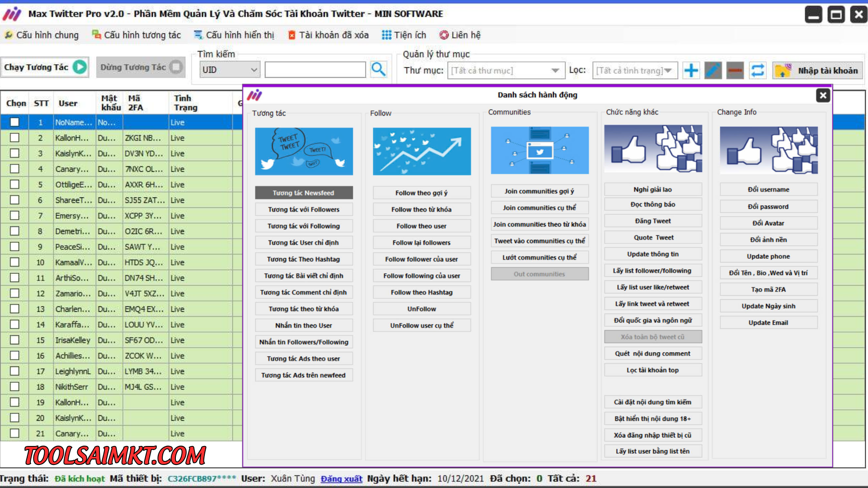Click the red minus delete-folder icon
The width and height of the screenshot is (868, 488).
point(735,70)
